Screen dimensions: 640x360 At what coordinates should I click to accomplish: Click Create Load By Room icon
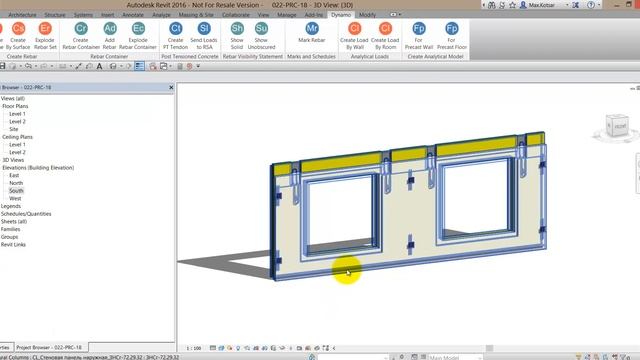point(385,29)
